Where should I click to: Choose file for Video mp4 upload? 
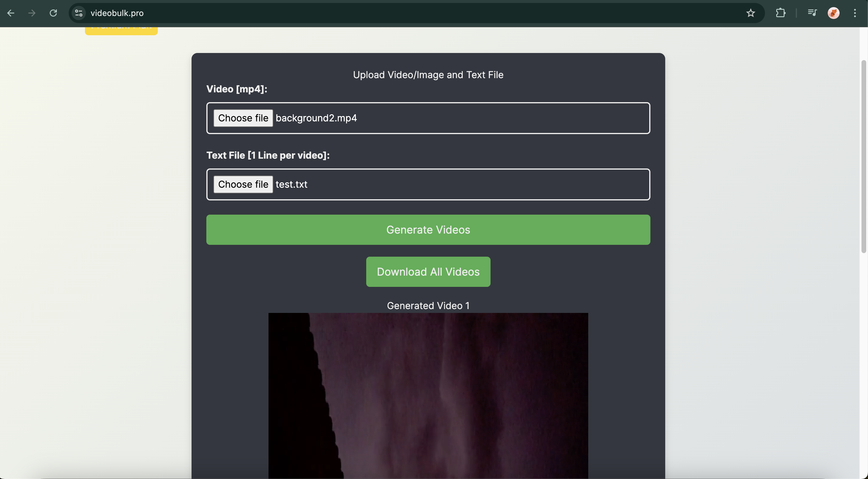pyautogui.click(x=243, y=118)
